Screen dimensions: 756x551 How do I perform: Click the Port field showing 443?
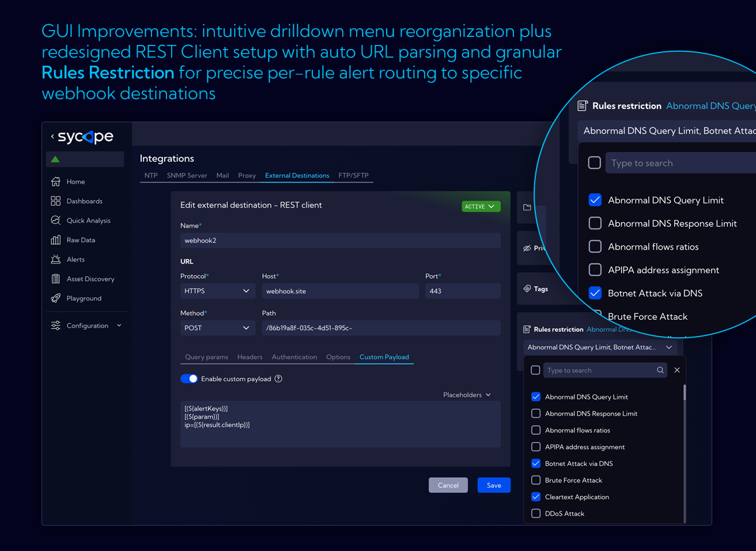pos(463,291)
